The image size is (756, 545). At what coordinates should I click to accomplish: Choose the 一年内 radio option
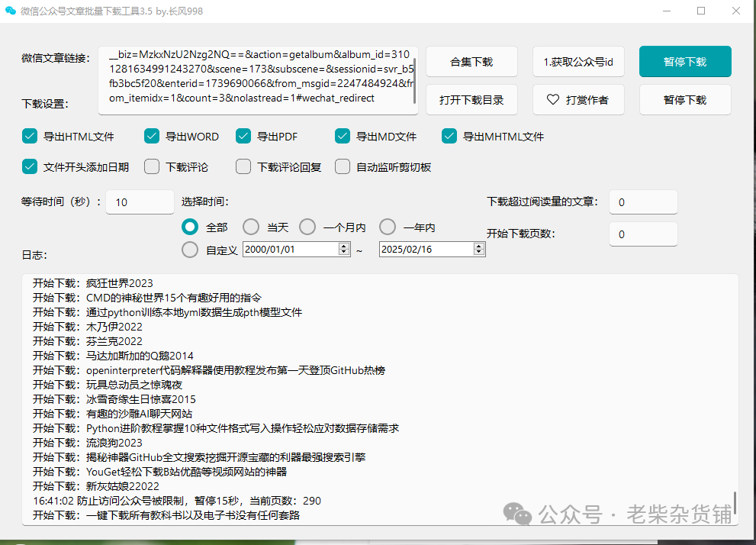(388, 227)
